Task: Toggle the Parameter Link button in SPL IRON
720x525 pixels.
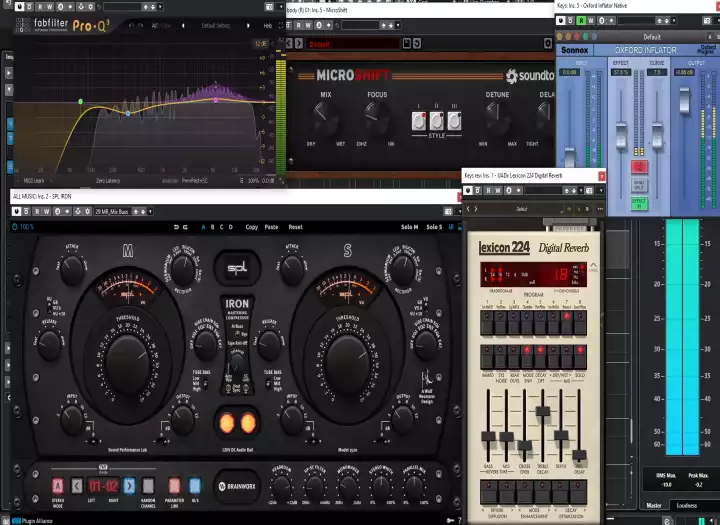Action: coord(174,486)
